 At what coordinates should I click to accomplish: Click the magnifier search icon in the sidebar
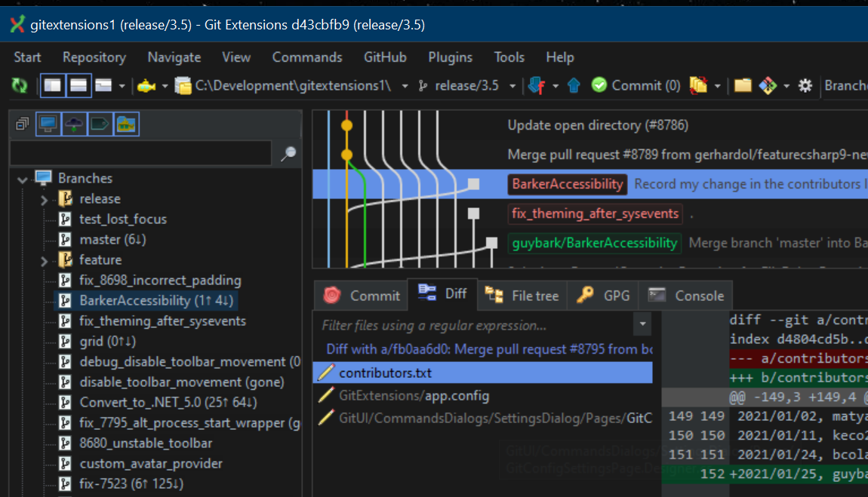tap(288, 154)
